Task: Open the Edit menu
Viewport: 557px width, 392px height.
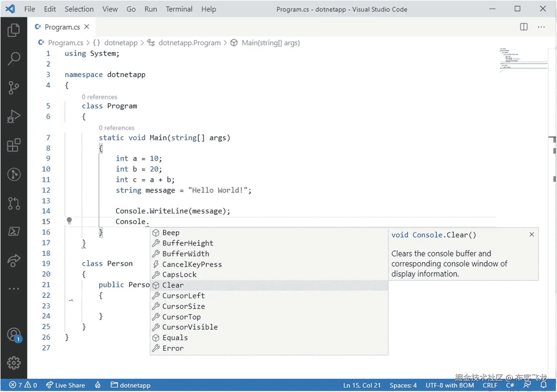Action: tap(50, 9)
